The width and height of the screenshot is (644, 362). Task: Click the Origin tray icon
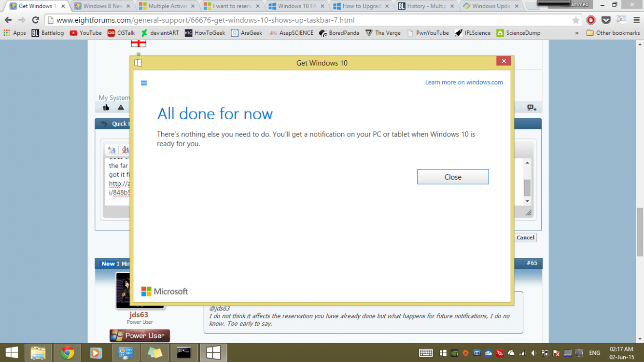coord(465,353)
